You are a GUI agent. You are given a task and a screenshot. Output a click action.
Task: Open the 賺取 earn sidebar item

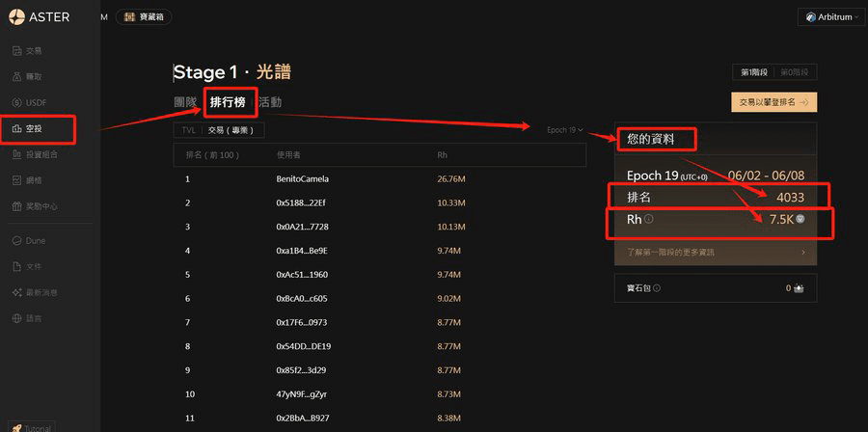[x=33, y=76]
